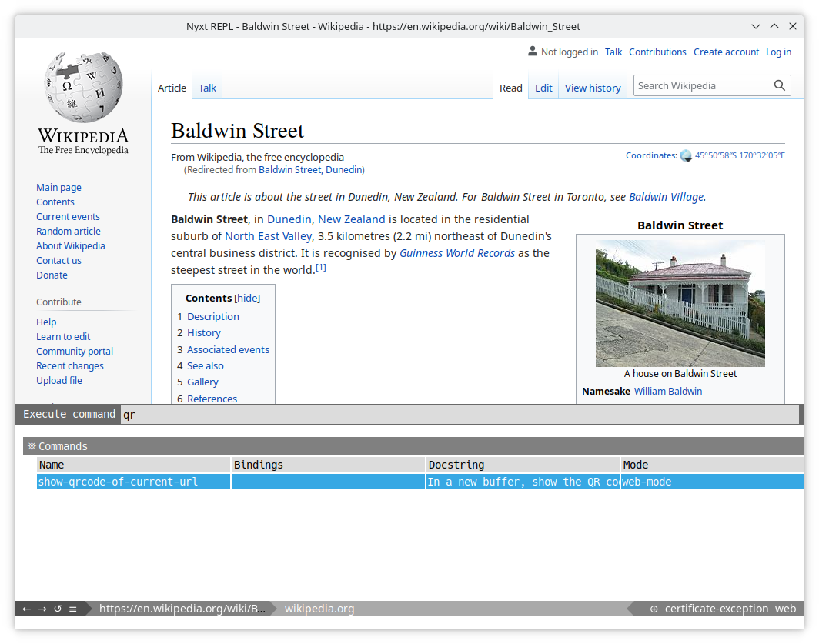Click the Donate link
The height and width of the screenshot is (644, 819).
pyautogui.click(x=52, y=275)
